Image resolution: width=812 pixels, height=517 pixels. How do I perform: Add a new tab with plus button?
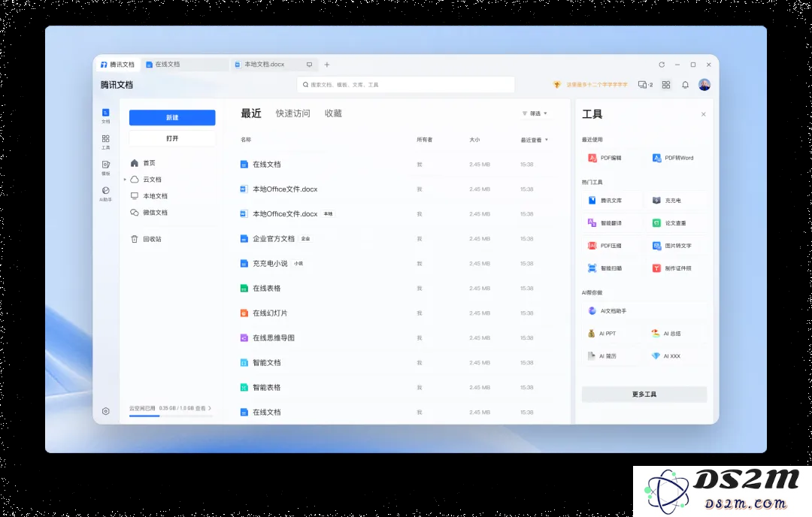point(327,65)
